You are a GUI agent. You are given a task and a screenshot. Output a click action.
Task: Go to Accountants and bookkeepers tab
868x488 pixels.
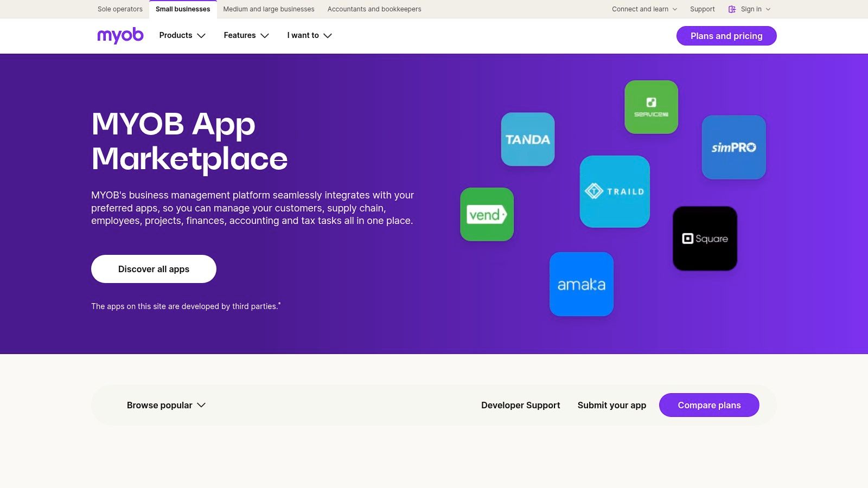(374, 9)
